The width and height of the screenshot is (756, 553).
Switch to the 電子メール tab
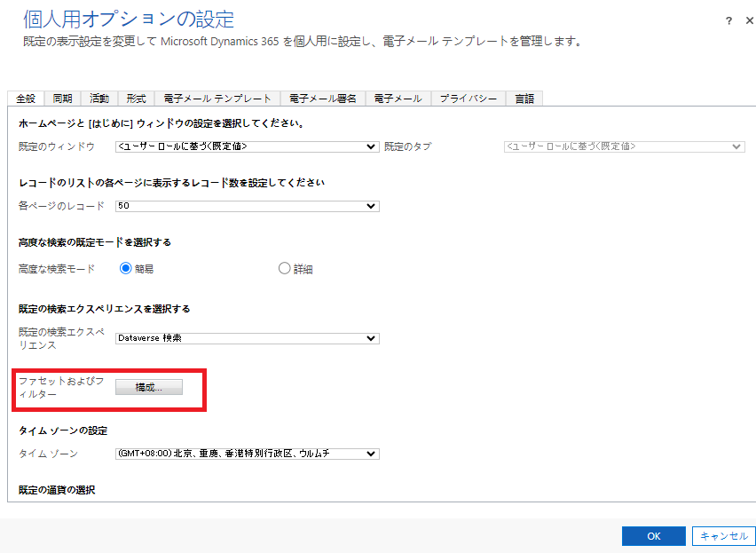click(x=398, y=98)
